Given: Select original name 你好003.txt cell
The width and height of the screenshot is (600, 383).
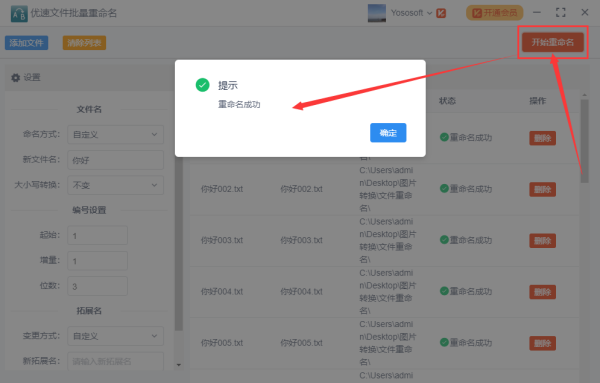Looking at the screenshot, I should tap(222, 240).
